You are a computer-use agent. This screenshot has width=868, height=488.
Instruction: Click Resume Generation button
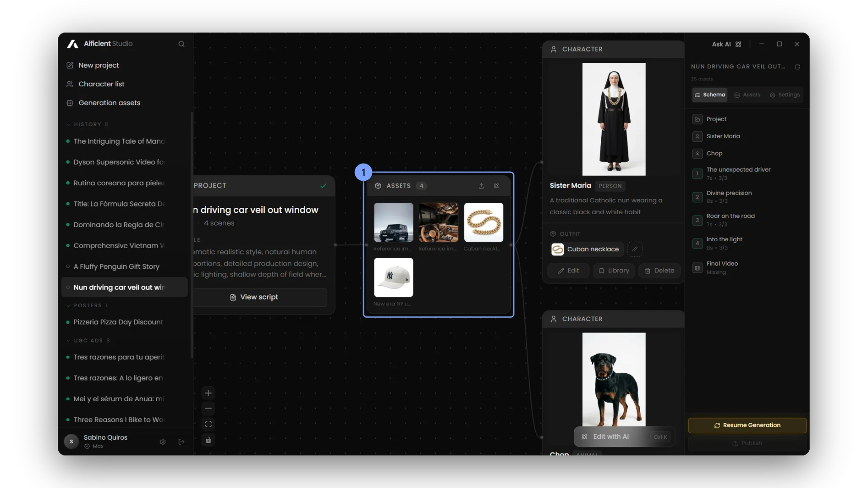pos(747,425)
